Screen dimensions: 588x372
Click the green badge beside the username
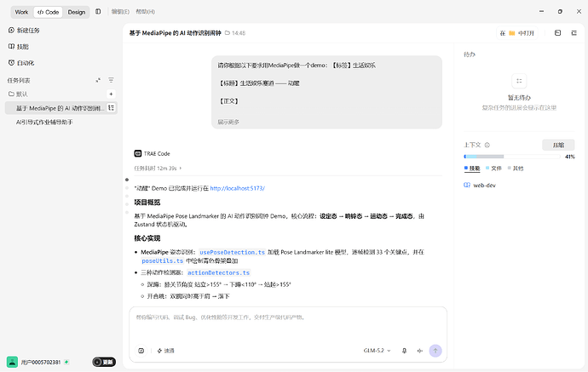66,362
